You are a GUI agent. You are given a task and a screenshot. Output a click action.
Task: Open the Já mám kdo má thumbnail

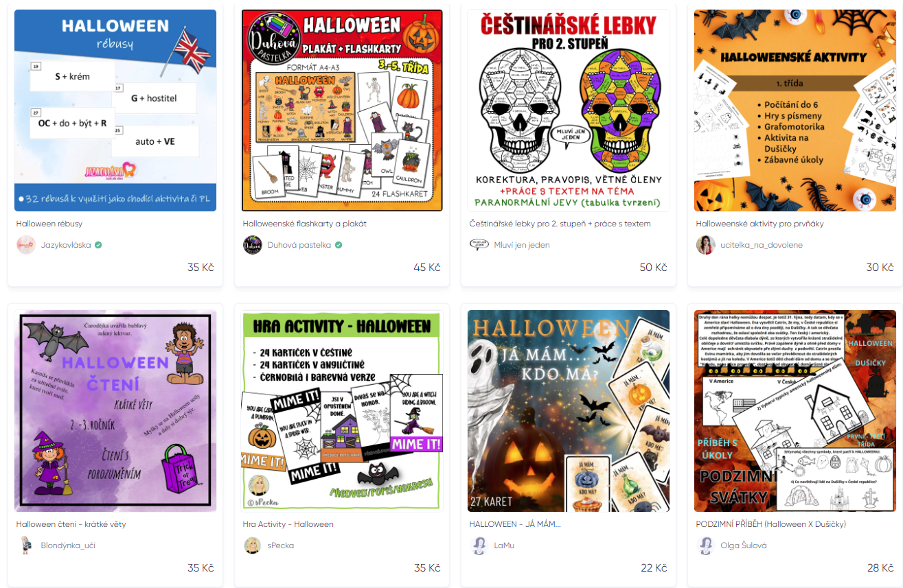click(569, 411)
